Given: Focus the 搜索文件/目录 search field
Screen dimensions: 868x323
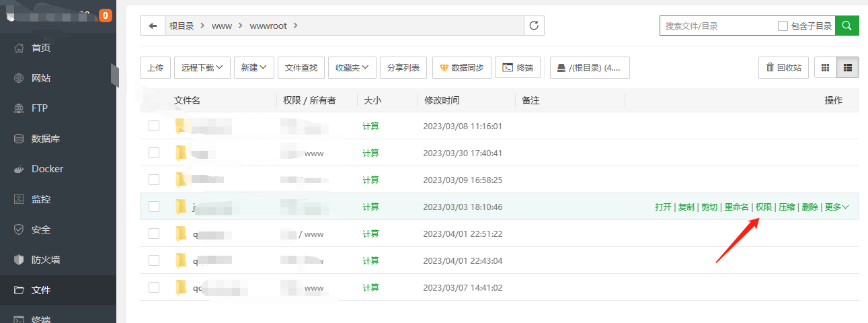Looking at the screenshot, I should click(x=717, y=26).
